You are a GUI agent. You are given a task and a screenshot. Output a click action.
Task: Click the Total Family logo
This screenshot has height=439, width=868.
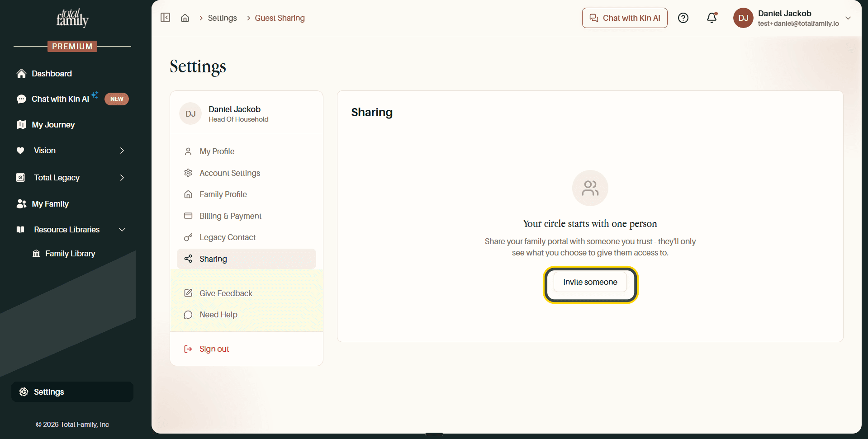(x=72, y=18)
